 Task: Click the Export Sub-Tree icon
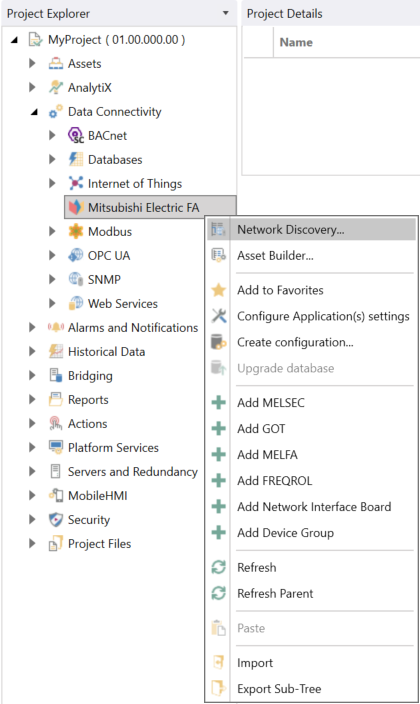219,688
